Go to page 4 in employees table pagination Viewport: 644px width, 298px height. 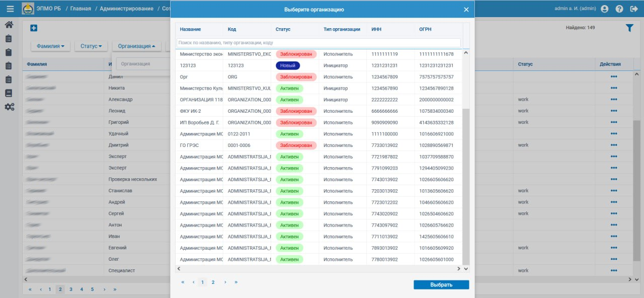click(x=82, y=289)
